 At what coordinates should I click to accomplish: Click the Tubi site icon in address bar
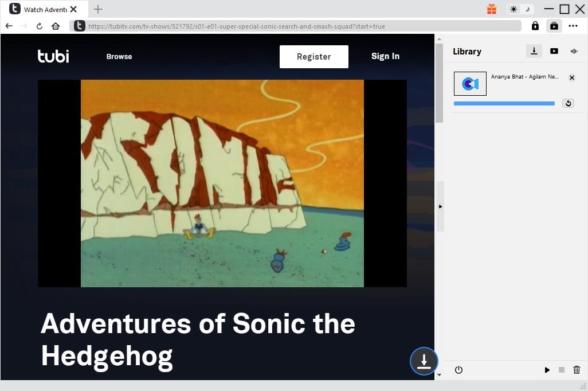[79, 26]
